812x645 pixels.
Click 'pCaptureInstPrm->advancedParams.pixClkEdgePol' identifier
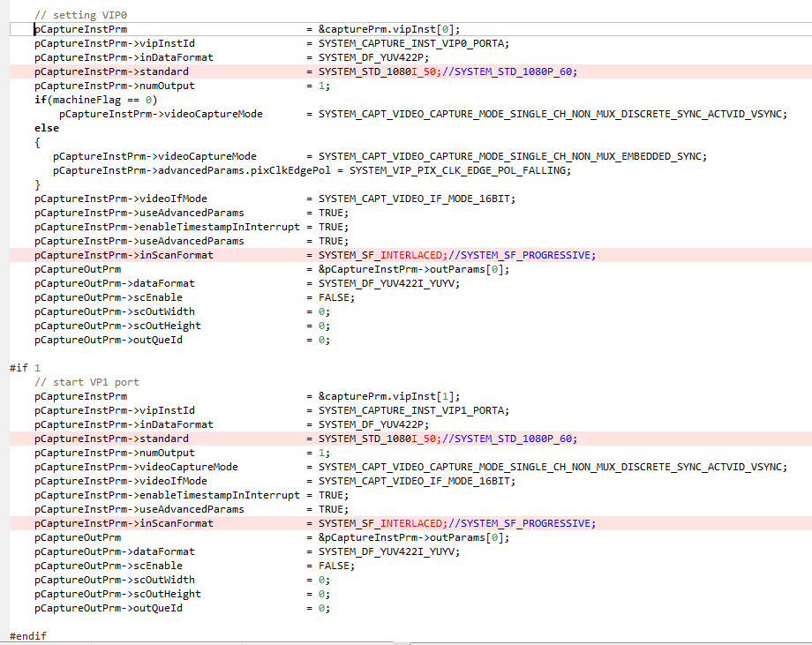[x=192, y=170]
